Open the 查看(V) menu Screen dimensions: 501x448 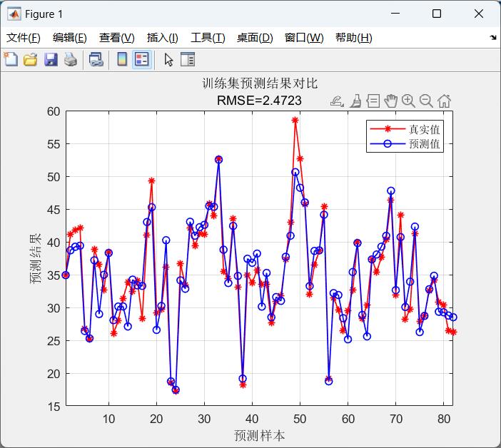[x=116, y=38]
